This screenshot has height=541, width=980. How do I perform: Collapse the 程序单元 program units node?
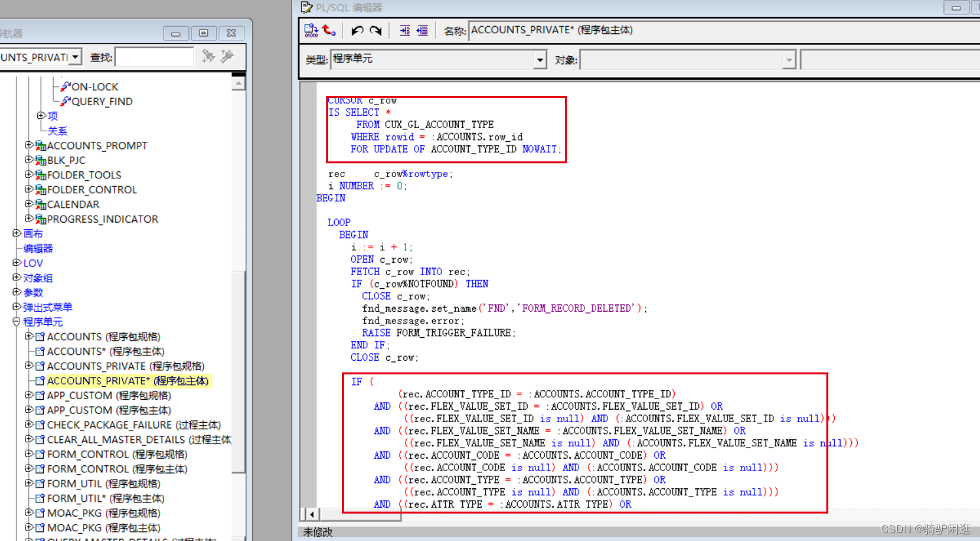click(x=16, y=321)
